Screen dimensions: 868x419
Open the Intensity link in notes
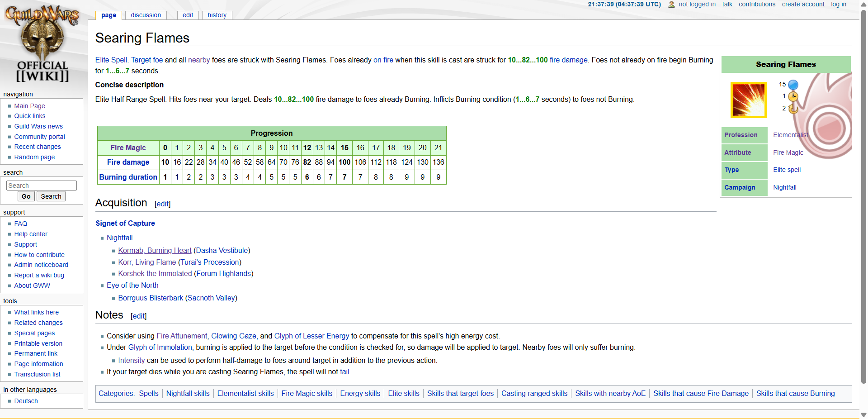point(131,360)
